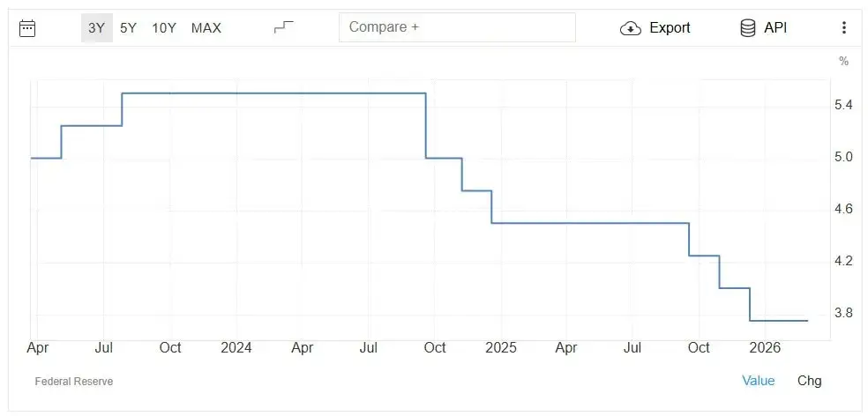Open the three-dot more options menu
The height and width of the screenshot is (416, 868).
pyautogui.click(x=843, y=27)
